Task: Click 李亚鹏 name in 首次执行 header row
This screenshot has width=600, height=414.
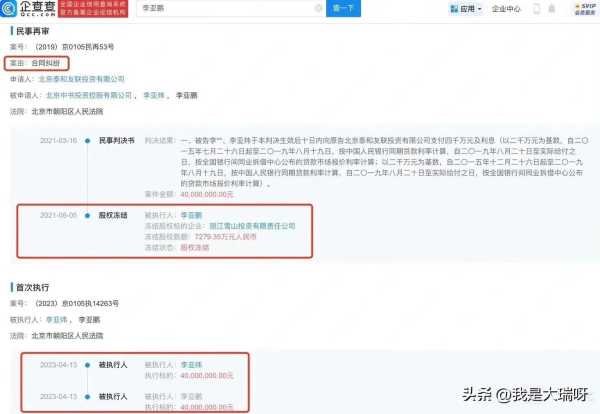Action: tap(89, 319)
